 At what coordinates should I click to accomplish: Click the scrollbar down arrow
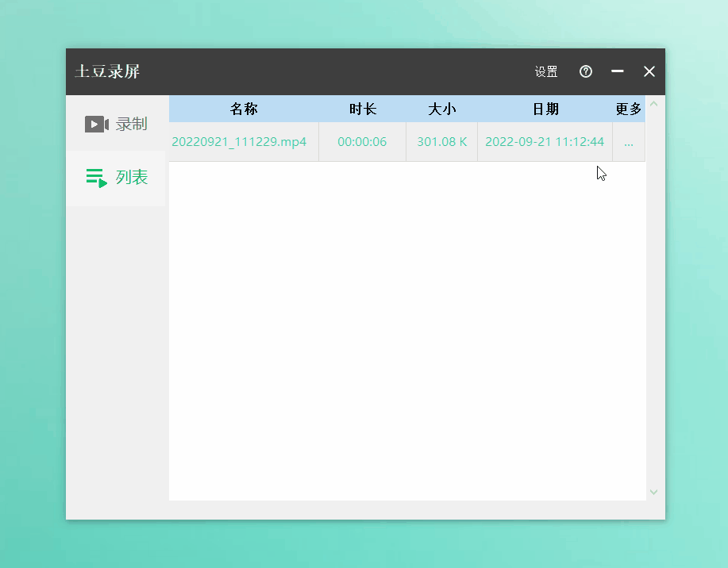click(x=653, y=492)
